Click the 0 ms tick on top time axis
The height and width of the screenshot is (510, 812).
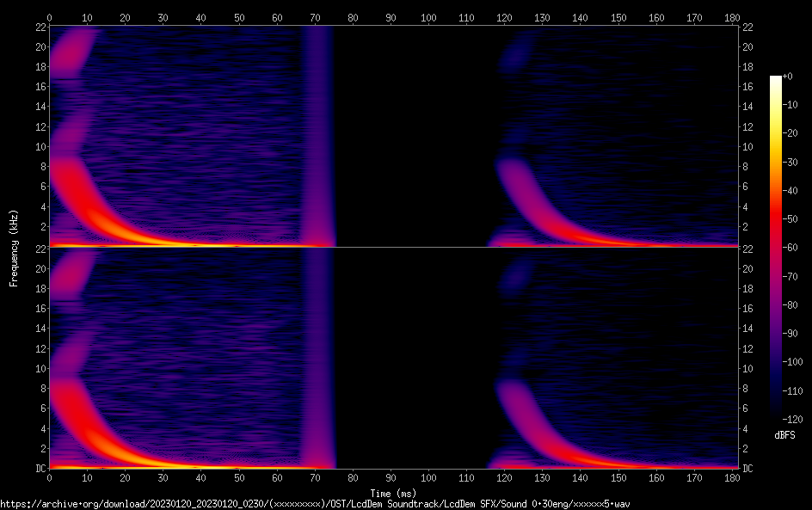49,16
